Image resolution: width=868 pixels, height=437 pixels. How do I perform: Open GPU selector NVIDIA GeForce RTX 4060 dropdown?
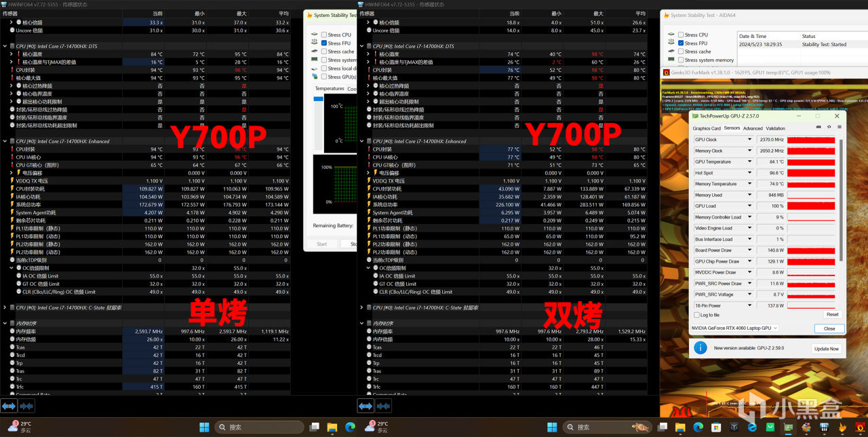[x=734, y=328]
